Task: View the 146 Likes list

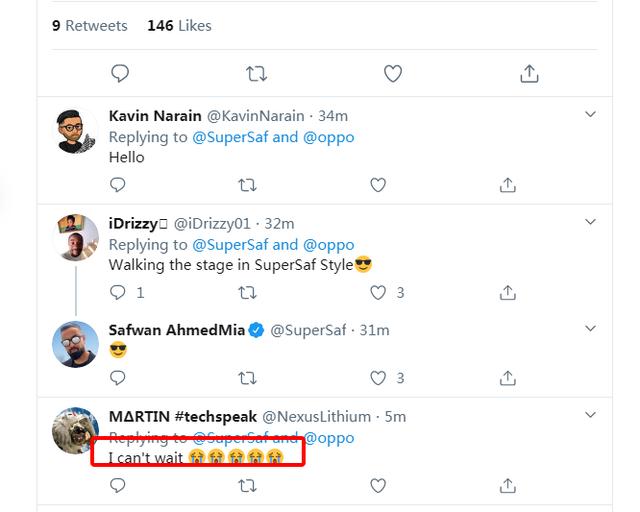Action: click(179, 25)
